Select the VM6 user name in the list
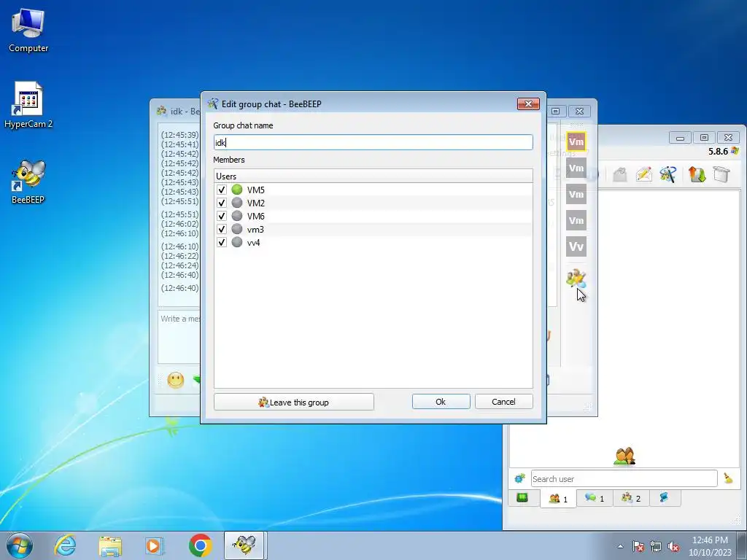This screenshot has height=560, width=747. 256,216
